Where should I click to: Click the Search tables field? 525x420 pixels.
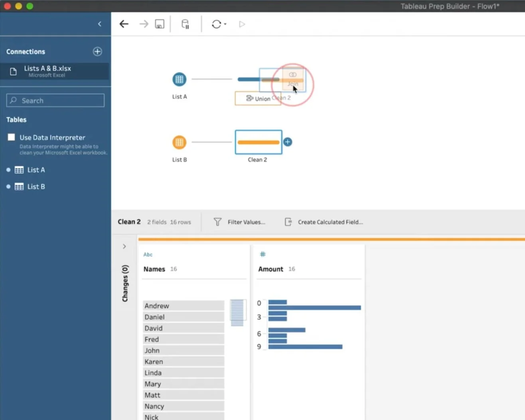[x=55, y=101]
